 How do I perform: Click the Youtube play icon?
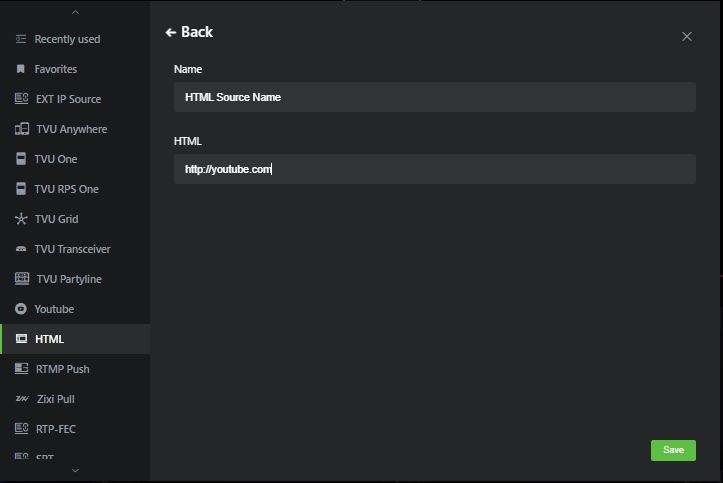[x=21, y=309]
